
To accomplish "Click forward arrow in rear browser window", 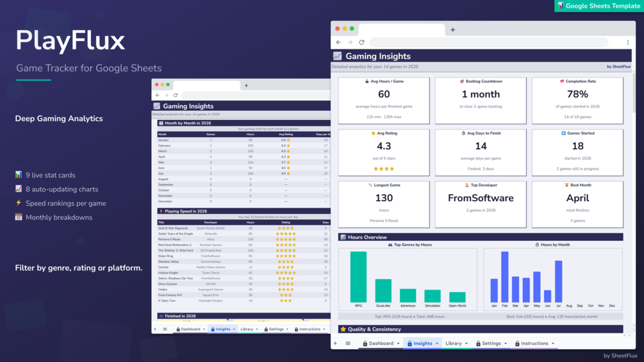I will (x=167, y=95).
